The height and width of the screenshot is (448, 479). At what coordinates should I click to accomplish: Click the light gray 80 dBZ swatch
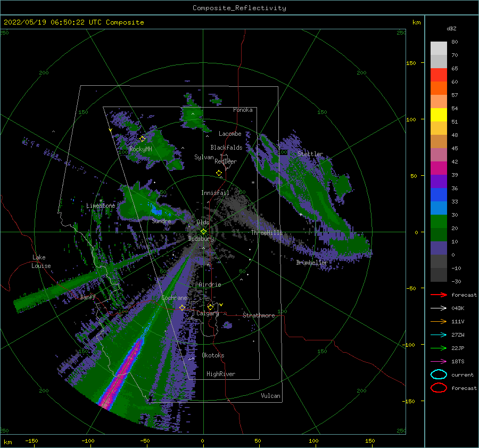439,48
